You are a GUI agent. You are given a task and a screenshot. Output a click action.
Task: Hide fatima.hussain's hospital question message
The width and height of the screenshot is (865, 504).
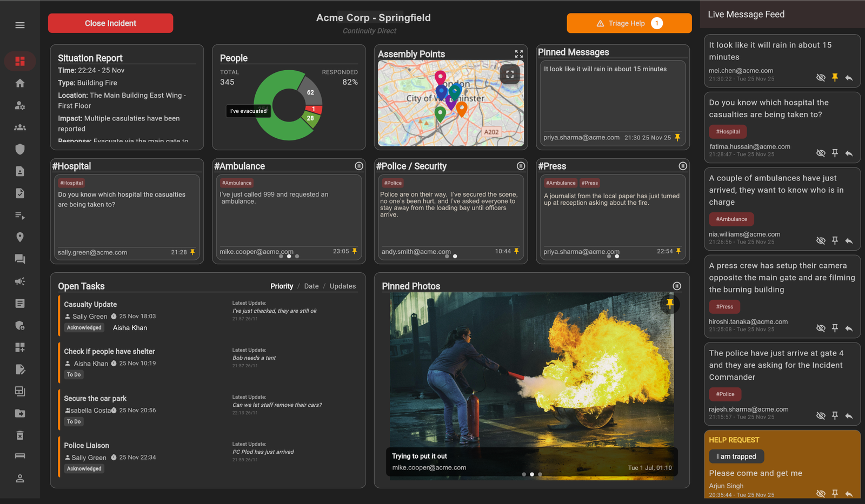pyautogui.click(x=821, y=153)
